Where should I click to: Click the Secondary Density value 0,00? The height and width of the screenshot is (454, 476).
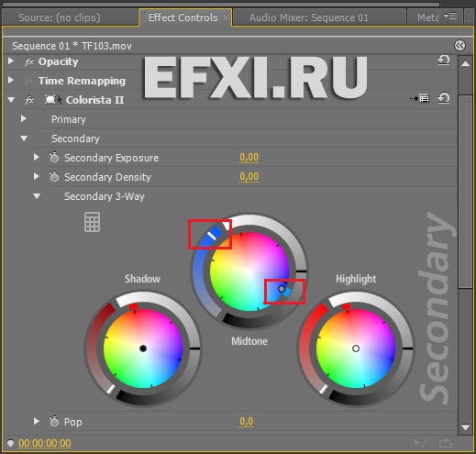click(x=249, y=177)
